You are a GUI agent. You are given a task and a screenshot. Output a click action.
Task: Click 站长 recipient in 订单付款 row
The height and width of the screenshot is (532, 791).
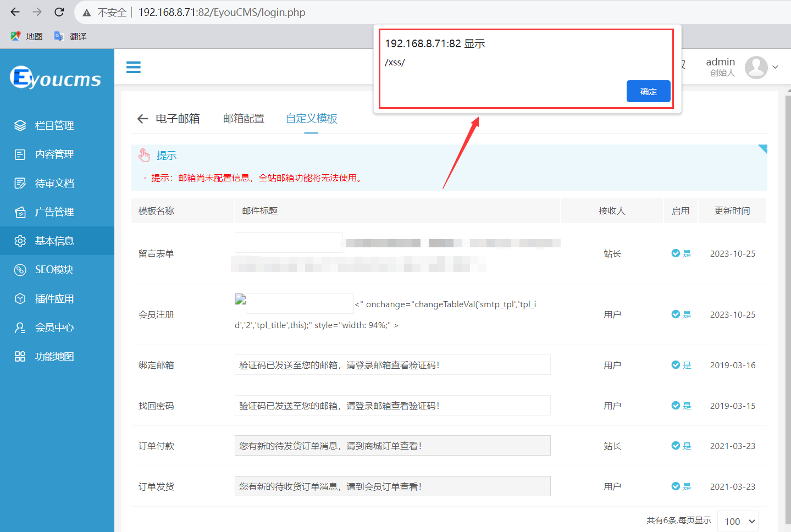(x=612, y=446)
